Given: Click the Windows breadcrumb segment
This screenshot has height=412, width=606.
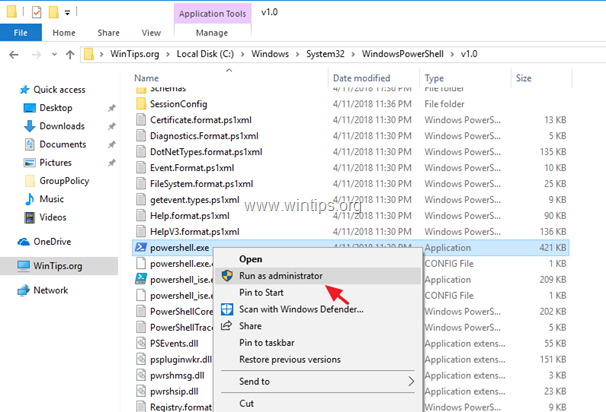Looking at the screenshot, I should click(x=270, y=54).
